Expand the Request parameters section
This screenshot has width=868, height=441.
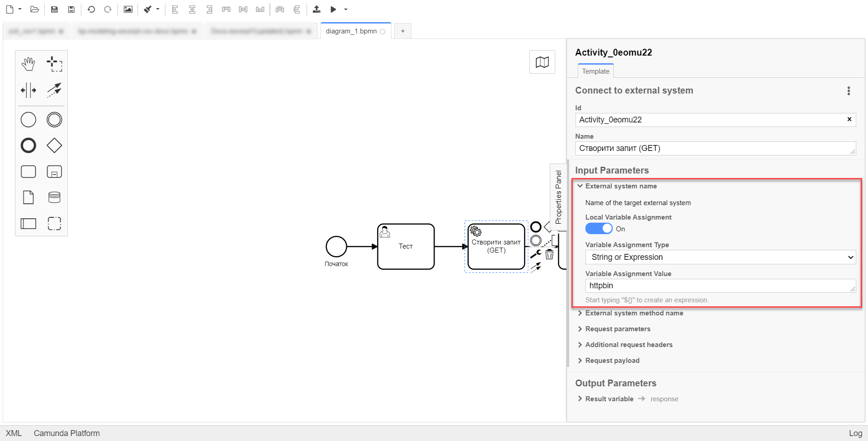(x=614, y=329)
